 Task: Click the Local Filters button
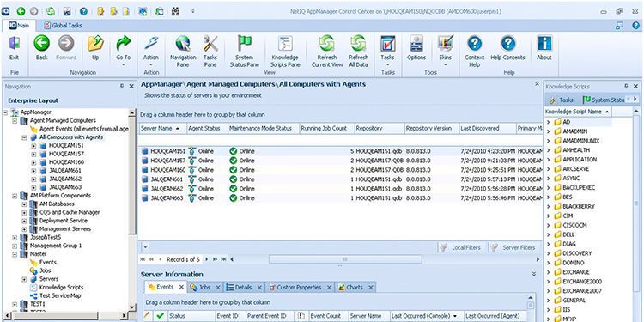[x=460, y=247]
